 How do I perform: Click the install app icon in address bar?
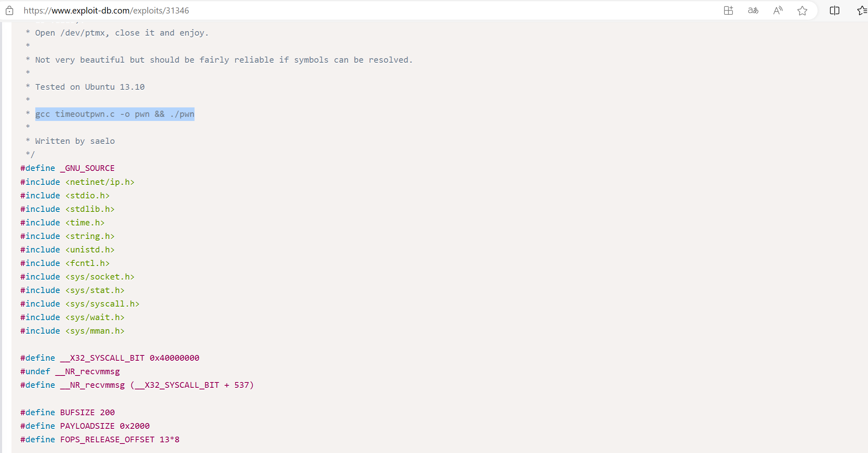point(728,11)
